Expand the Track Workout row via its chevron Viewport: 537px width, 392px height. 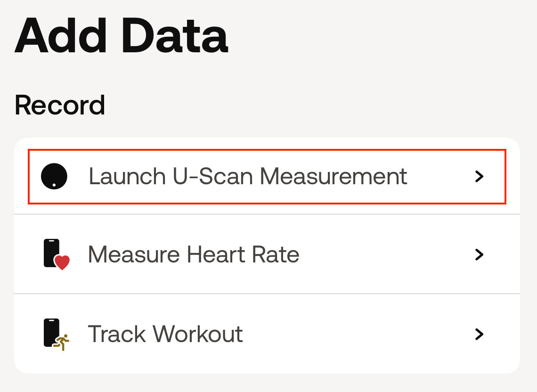[x=480, y=334]
